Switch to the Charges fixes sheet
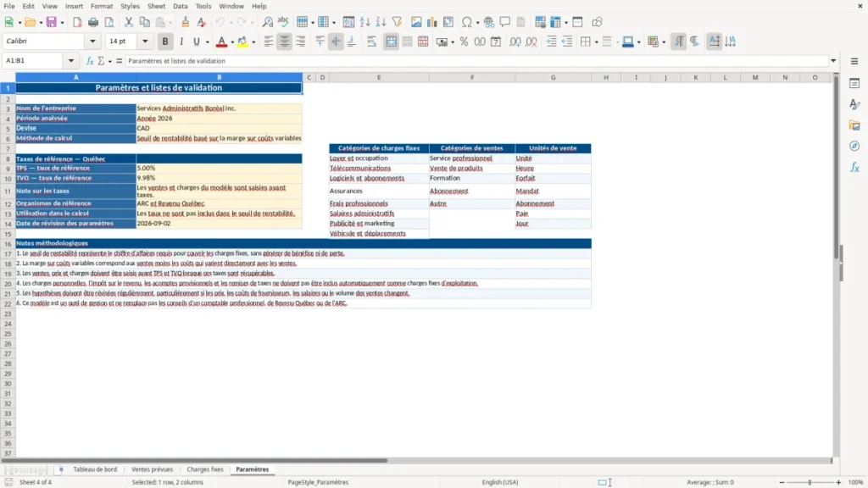The height and width of the screenshot is (488, 868). [x=205, y=469]
